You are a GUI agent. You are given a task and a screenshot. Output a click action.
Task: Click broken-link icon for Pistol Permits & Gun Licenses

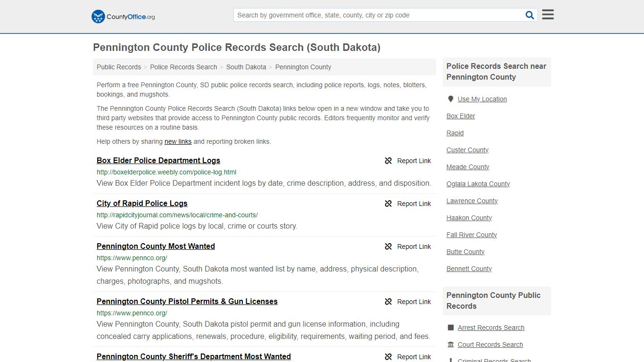(x=388, y=302)
